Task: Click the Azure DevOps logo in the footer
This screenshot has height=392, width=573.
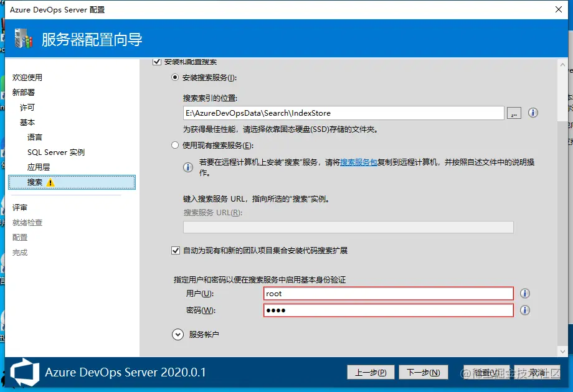Action: tap(24, 372)
